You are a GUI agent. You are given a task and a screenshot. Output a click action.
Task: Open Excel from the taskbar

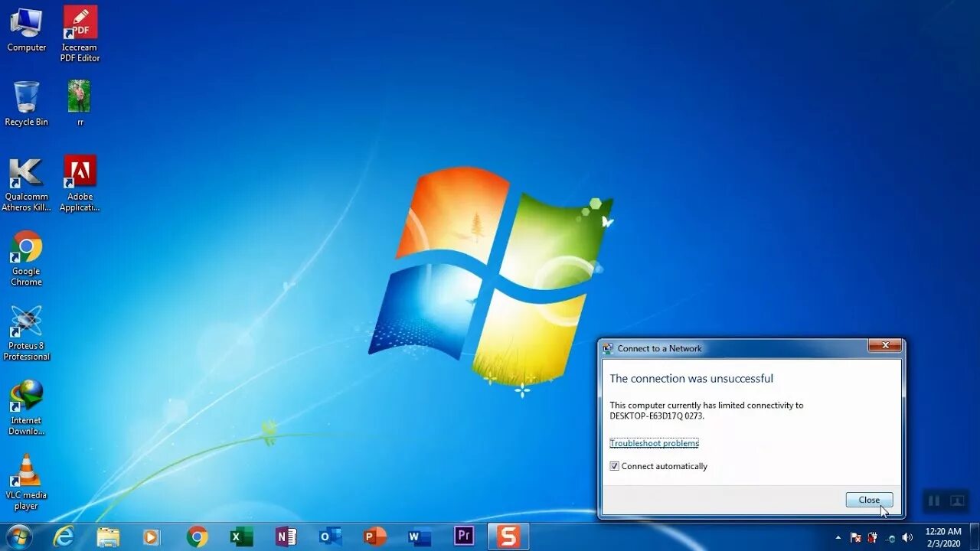coord(241,537)
